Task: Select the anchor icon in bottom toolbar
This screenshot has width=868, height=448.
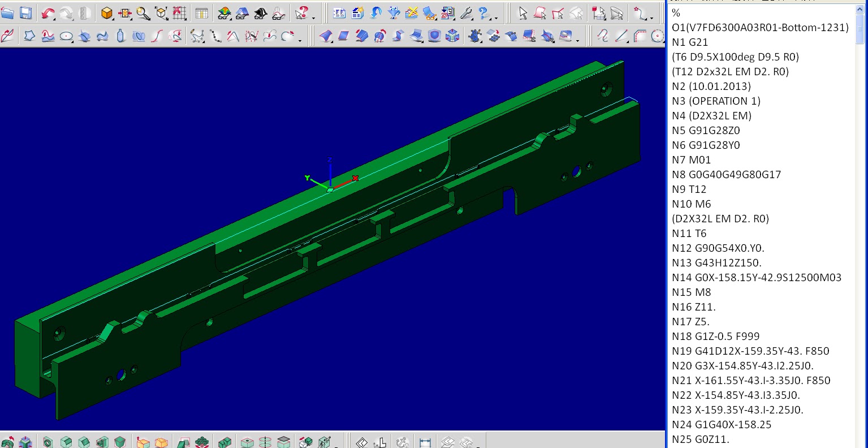Action: 403,442
